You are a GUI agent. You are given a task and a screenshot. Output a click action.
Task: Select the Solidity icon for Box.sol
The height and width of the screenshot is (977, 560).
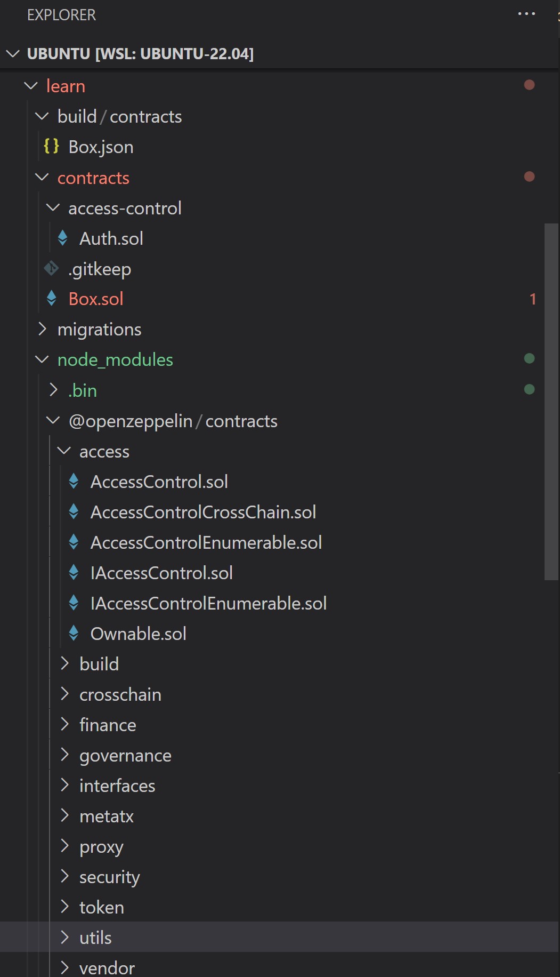[x=52, y=299]
